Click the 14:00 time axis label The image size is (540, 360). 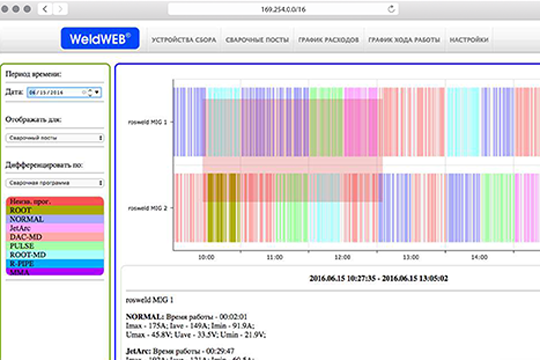(479, 257)
